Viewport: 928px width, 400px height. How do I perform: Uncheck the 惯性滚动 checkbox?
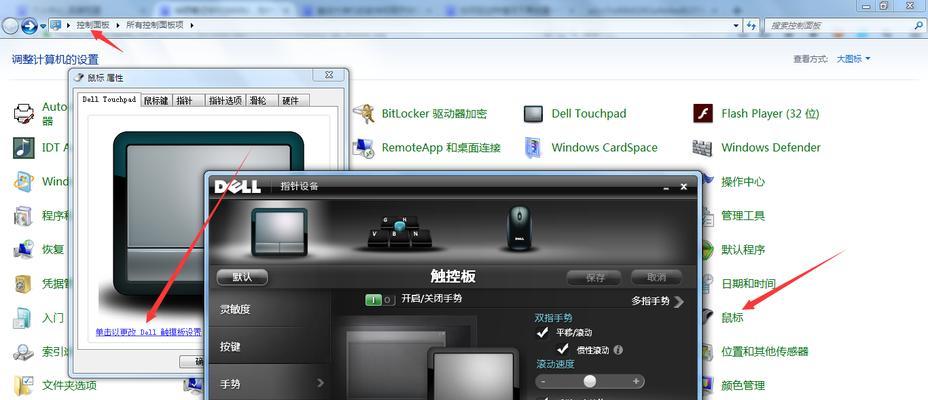562,350
